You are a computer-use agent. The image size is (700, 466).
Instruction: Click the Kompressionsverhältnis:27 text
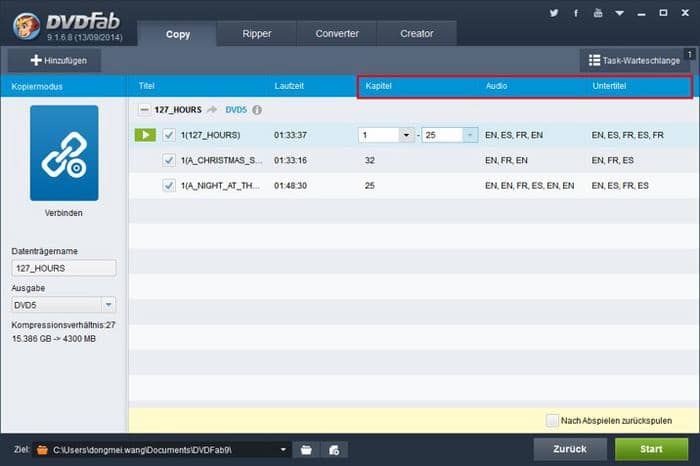pos(63,325)
